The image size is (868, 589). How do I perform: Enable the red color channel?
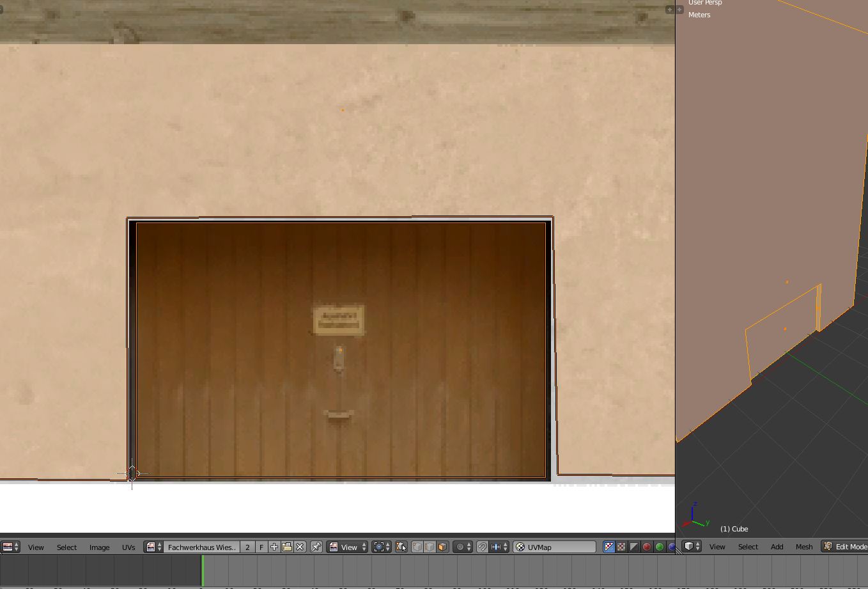click(646, 547)
